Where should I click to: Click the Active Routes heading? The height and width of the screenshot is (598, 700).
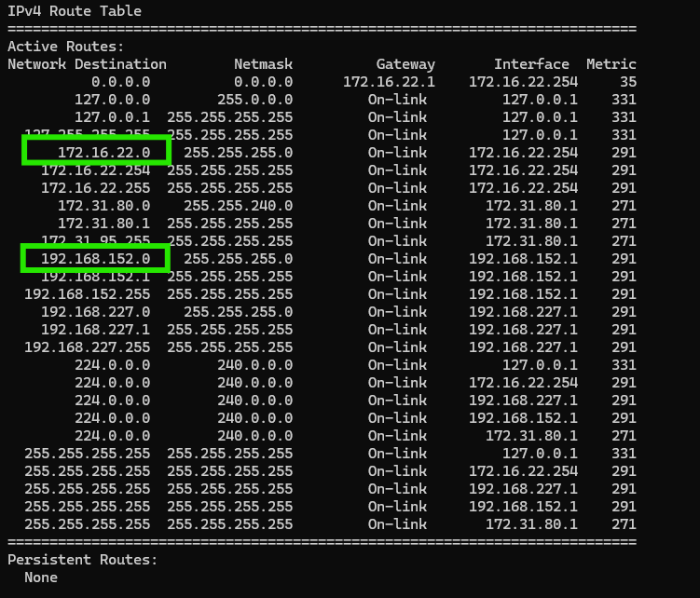point(65,47)
